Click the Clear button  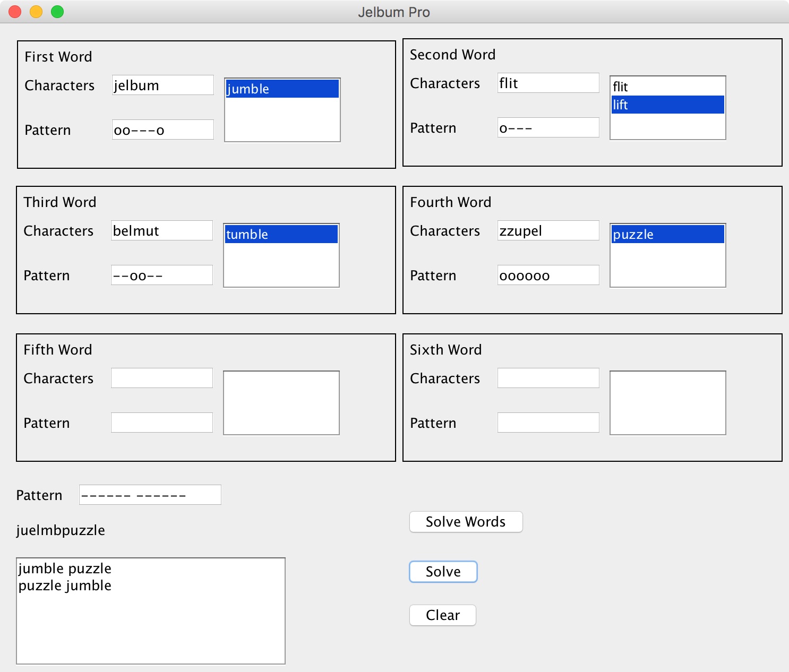(x=442, y=615)
